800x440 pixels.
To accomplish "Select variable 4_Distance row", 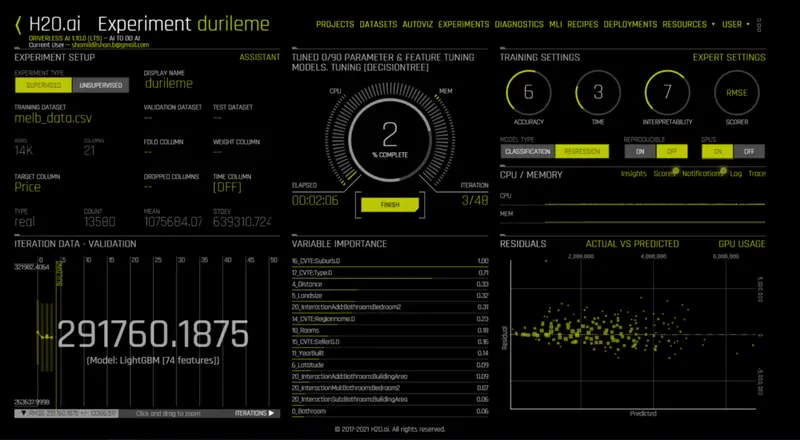I will pos(390,284).
